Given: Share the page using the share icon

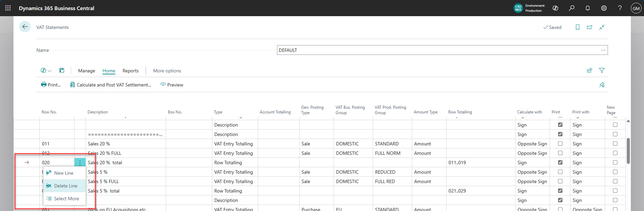Looking at the screenshot, I should [589, 70].
